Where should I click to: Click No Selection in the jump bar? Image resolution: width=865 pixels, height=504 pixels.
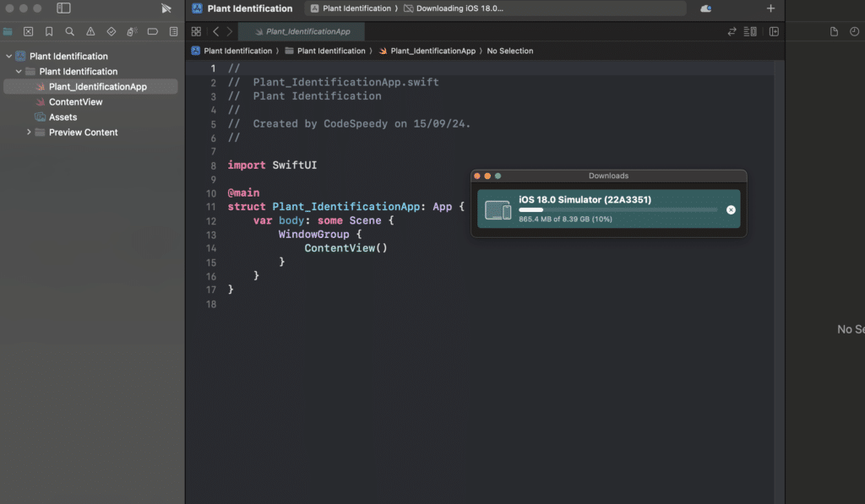[510, 51]
